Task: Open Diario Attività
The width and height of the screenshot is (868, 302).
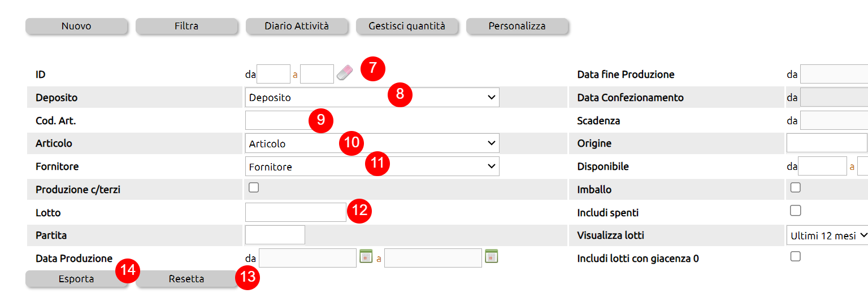Action: point(297,26)
